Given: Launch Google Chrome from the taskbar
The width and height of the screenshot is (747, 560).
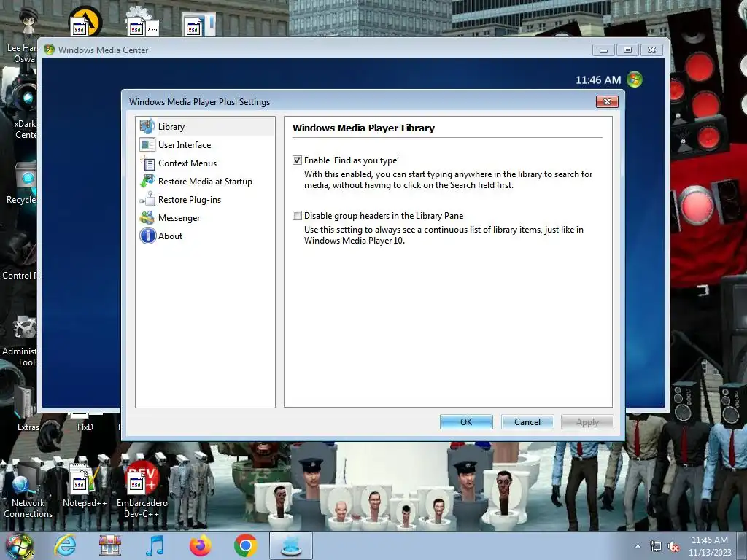Looking at the screenshot, I should 245,545.
